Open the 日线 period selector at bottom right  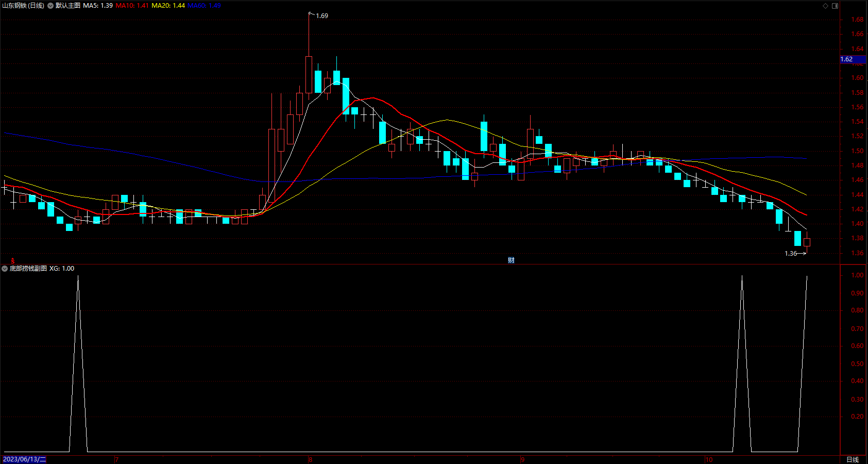coord(853,459)
